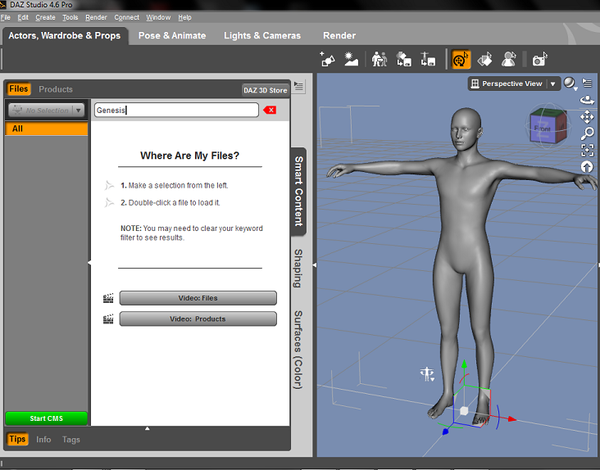
Task: Toggle the highlighted universal tool icon
Action: 461,59
